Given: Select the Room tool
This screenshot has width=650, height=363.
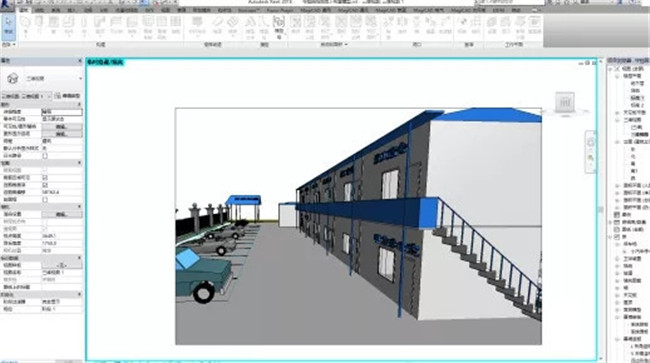Looking at the screenshot, I should 296,26.
